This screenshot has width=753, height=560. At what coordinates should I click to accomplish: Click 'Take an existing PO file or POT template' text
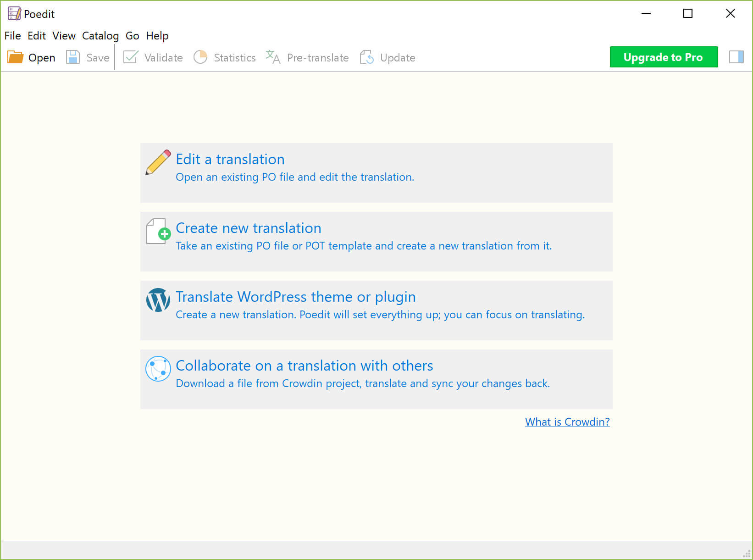pyautogui.click(x=364, y=246)
